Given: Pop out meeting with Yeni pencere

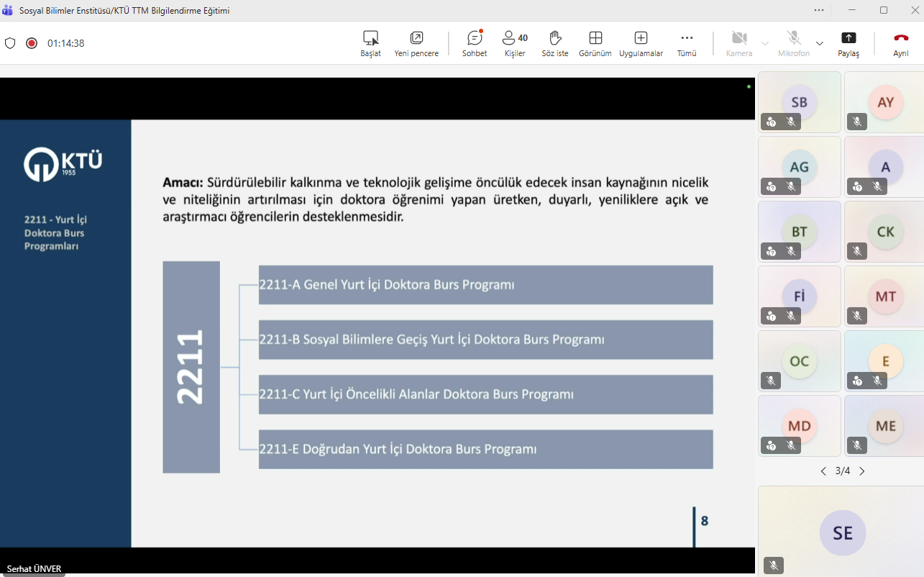Looking at the screenshot, I should [x=416, y=43].
